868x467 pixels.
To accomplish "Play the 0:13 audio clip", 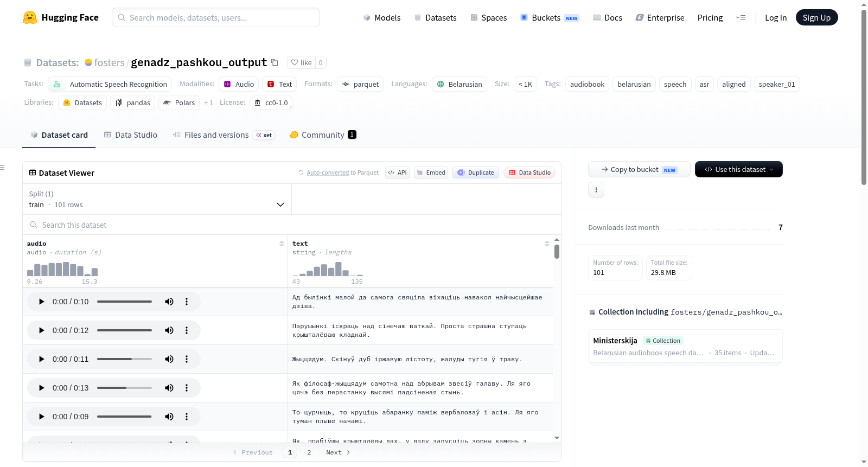I will 41,388.
